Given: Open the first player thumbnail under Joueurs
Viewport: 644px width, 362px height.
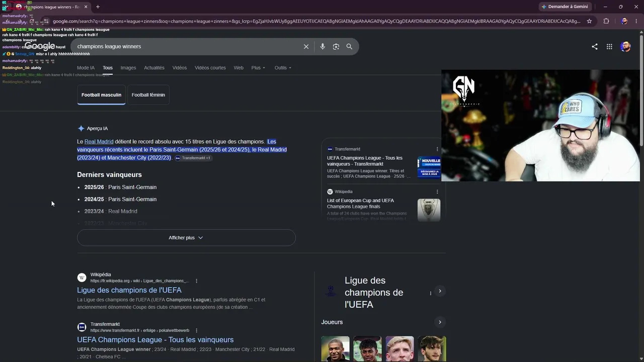Looking at the screenshot, I should [x=336, y=349].
